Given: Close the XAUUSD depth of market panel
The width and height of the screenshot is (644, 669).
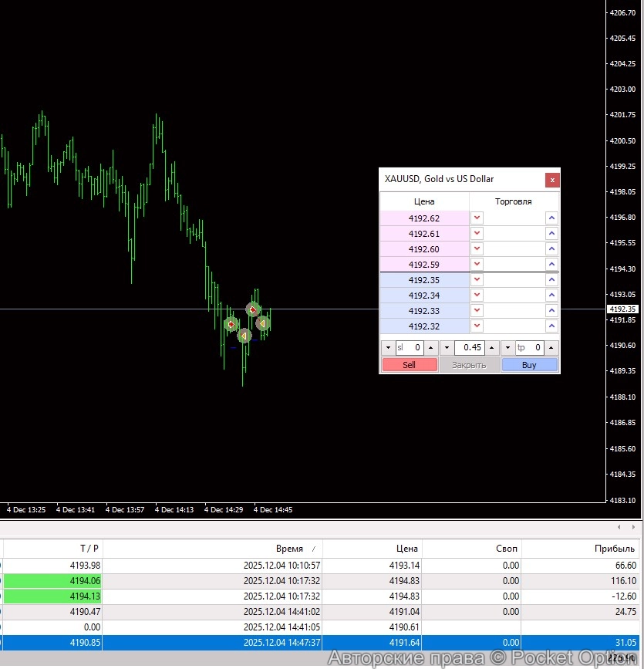Looking at the screenshot, I should pyautogui.click(x=552, y=180).
